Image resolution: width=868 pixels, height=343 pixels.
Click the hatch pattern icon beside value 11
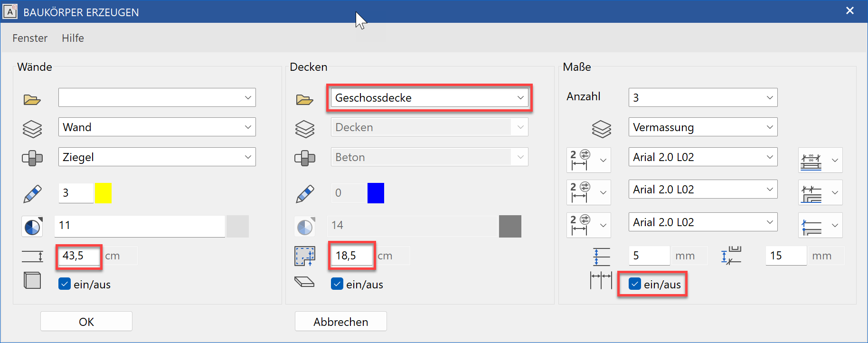click(x=32, y=227)
